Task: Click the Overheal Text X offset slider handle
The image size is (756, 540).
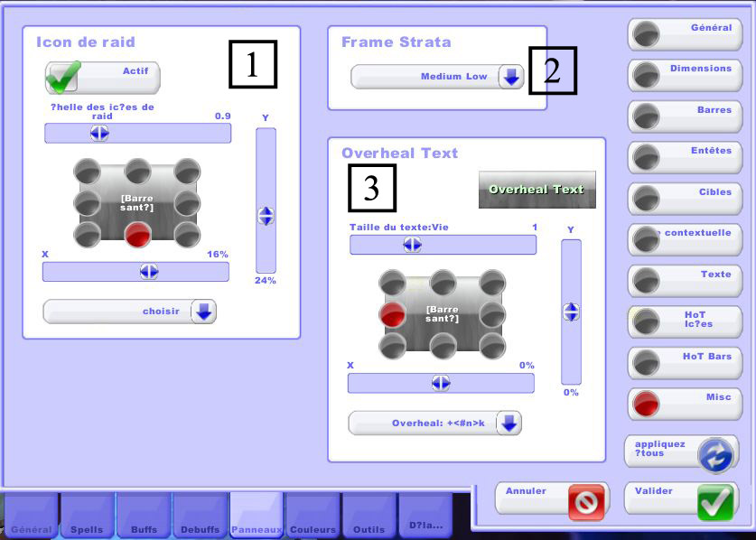Action: point(441,383)
